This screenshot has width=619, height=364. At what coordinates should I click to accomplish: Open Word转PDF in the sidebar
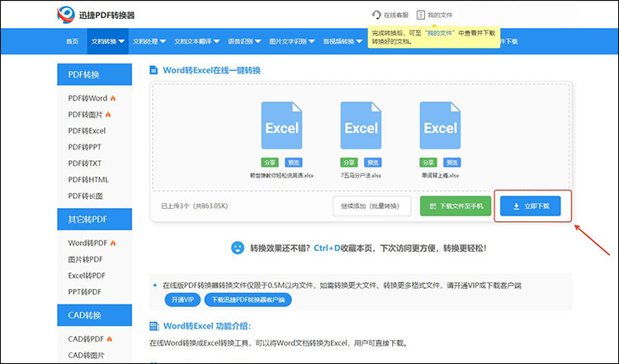(87, 243)
